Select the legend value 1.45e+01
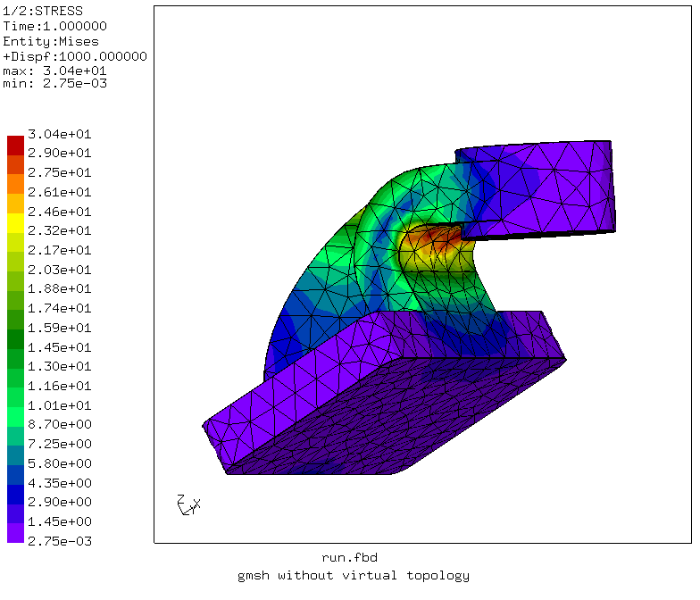The image size is (700, 600). [59, 347]
